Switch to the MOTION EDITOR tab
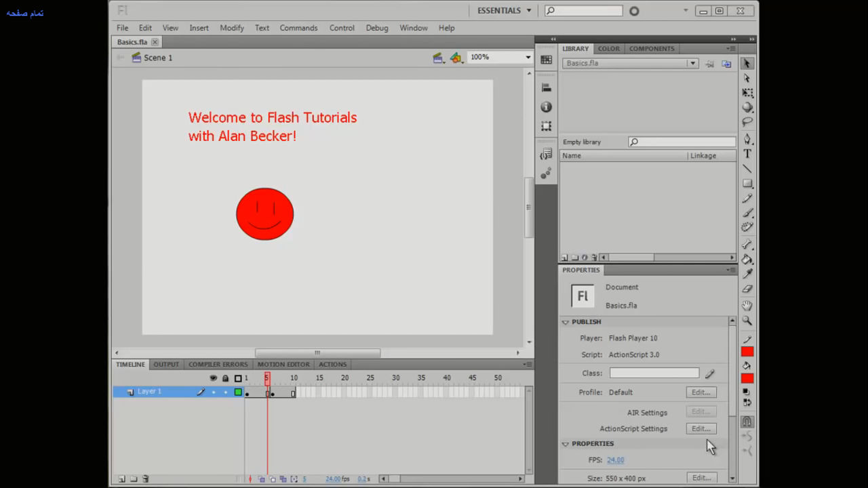868x488 pixels. click(x=283, y=365)
